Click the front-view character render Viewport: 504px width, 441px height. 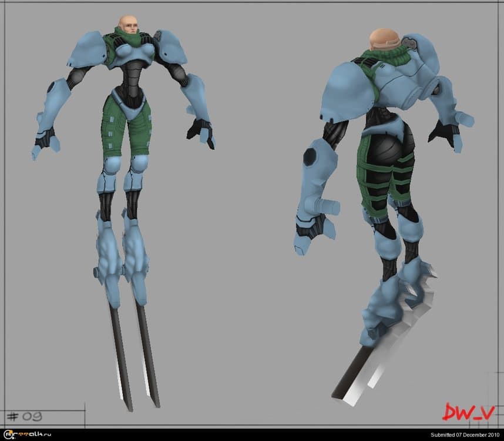point(124,212)
